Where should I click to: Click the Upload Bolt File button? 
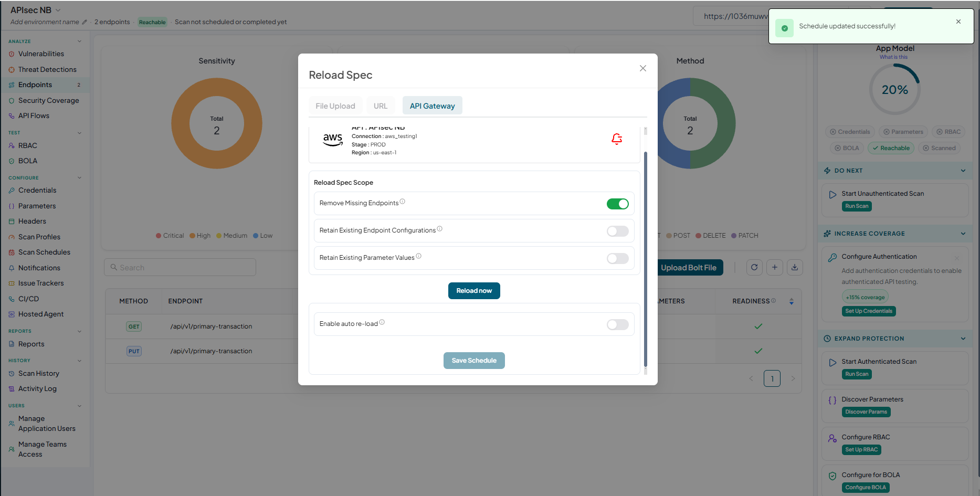pyautogui.click(x=689, y=268)
